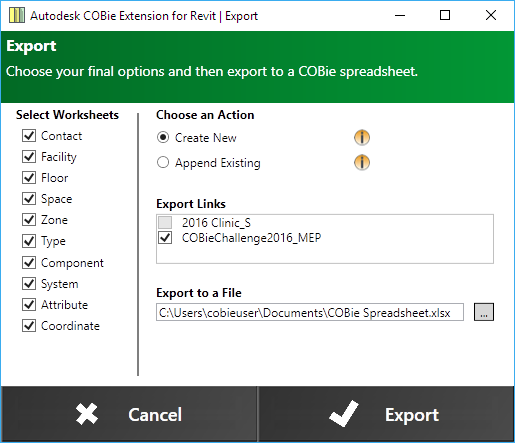Uncheck the Contact worksheet checkbox

[29, 136]
